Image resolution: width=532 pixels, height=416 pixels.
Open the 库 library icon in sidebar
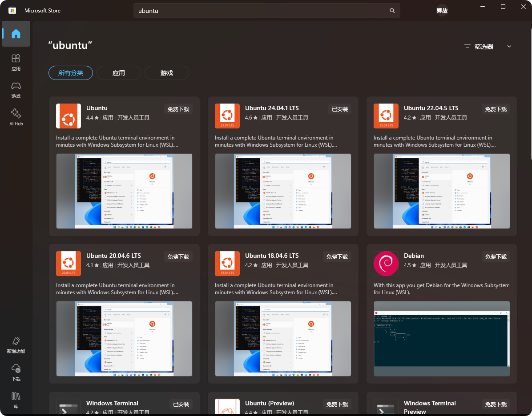tap(16, 400)
